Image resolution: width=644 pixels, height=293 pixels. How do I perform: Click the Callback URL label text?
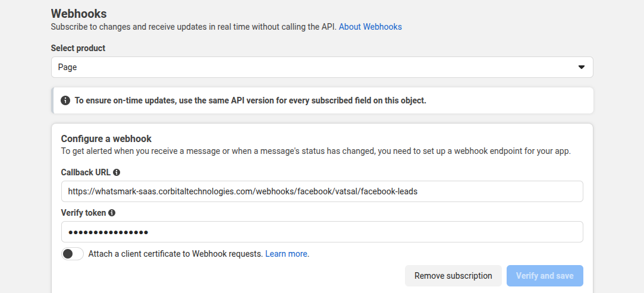point(86,172)
